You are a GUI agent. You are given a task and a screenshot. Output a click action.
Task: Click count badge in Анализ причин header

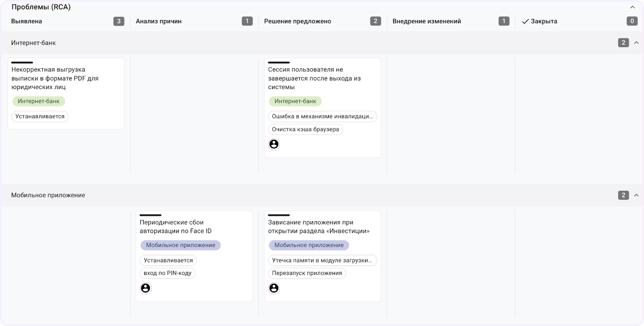(x=247, y=21)
